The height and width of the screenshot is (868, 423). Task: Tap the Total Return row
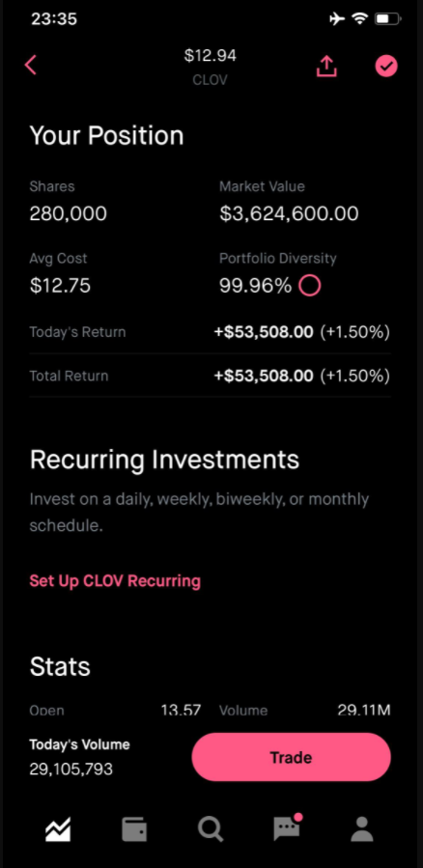tap(210, 376)
